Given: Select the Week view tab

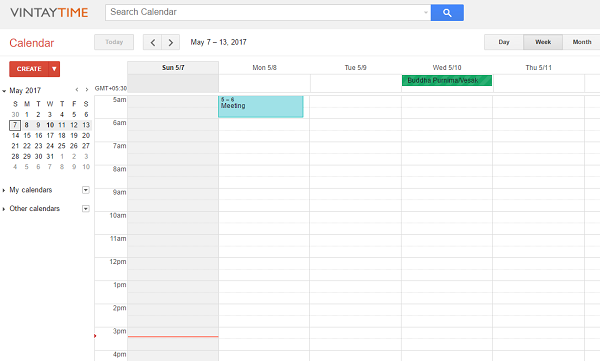Looking at the screenshot, I should (x=543, y=42).
